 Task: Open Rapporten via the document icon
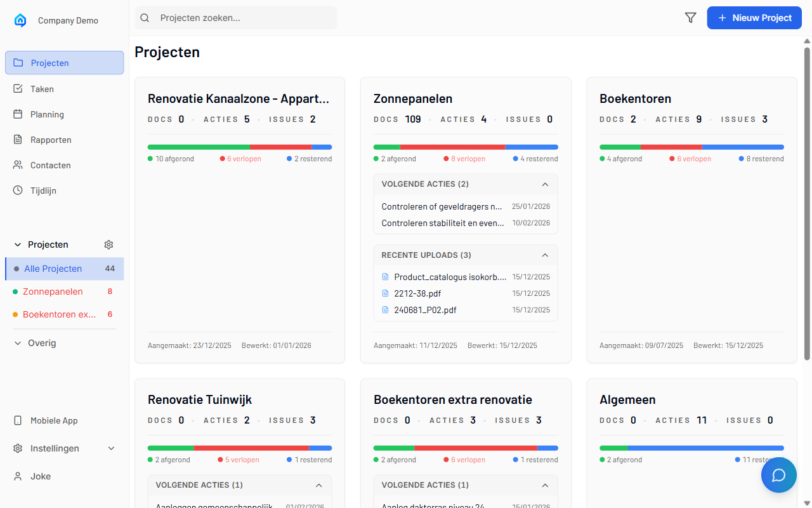[18, 140]
